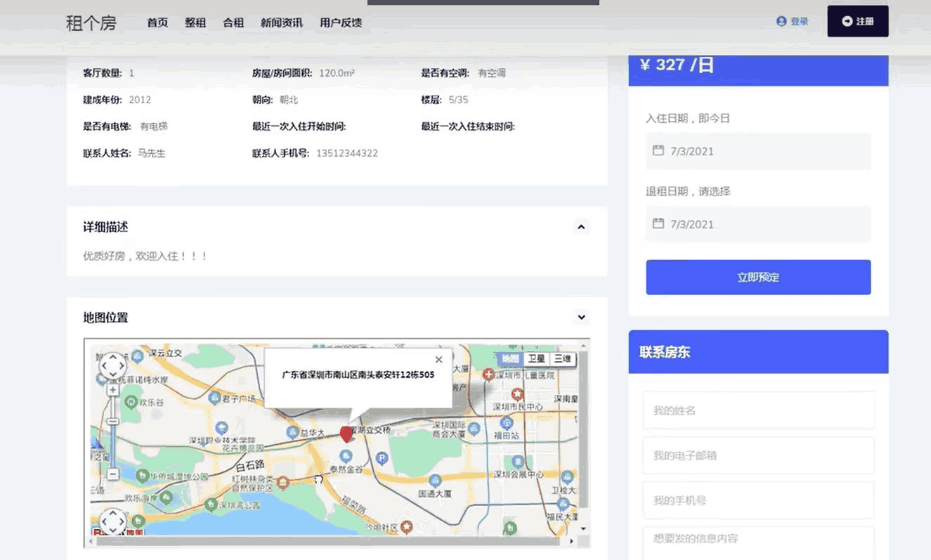The image size is (931, 560).
Task: Click the 立即预定 button
Action: coord(758,277)
